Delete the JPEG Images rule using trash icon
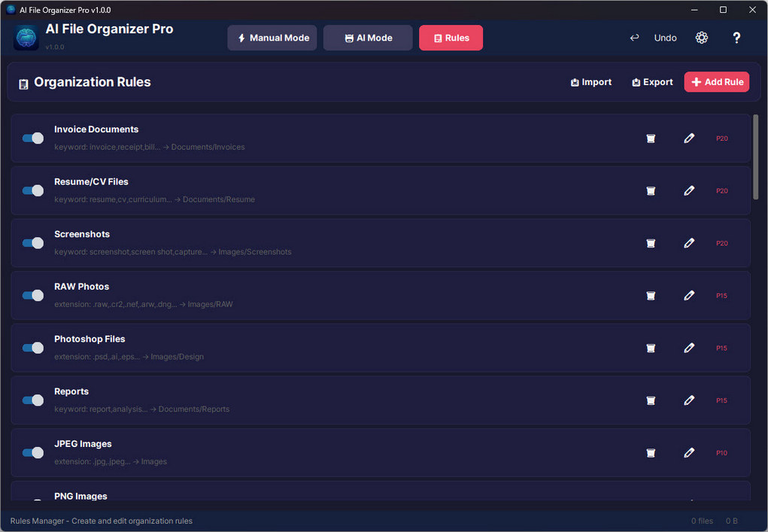 coord(651,452)
